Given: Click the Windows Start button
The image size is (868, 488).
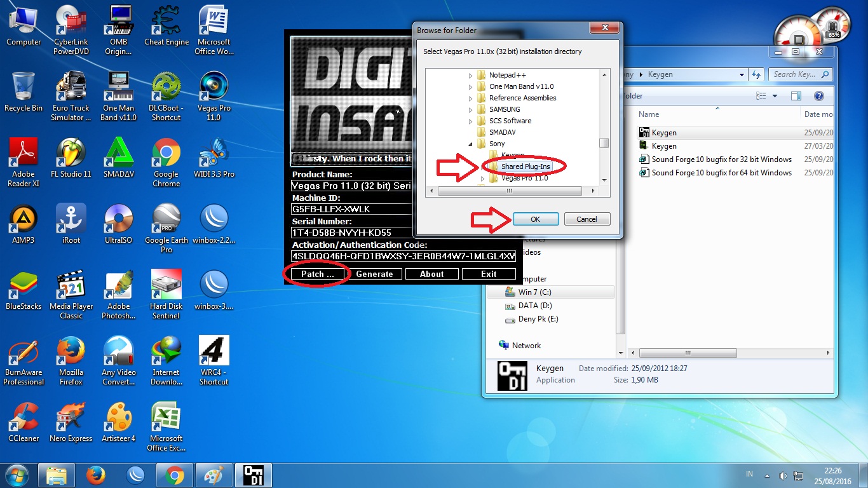Looking at the screenshot, I should click(16, 475).
